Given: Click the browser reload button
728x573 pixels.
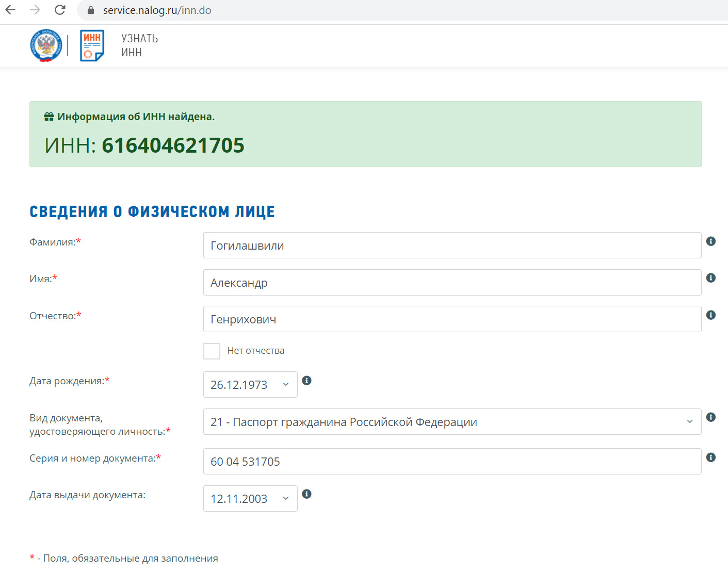Looking at the screenshot, I should (x=60, y=10).
